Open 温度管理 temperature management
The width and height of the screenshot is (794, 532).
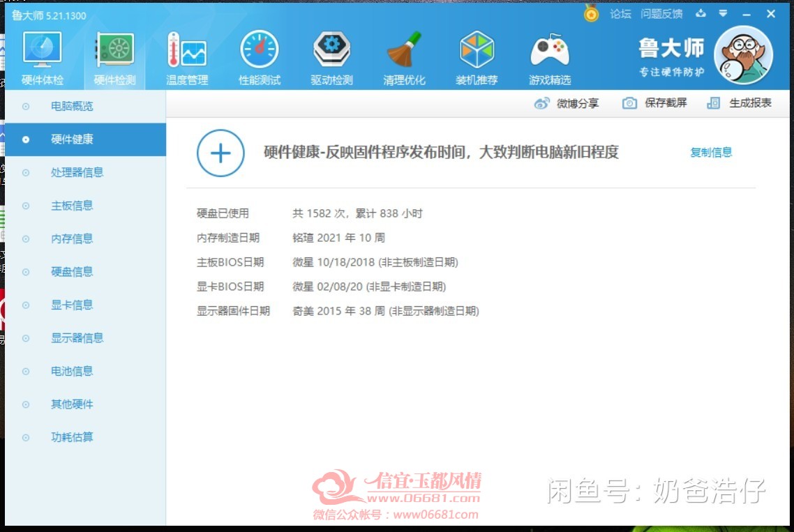187,50
